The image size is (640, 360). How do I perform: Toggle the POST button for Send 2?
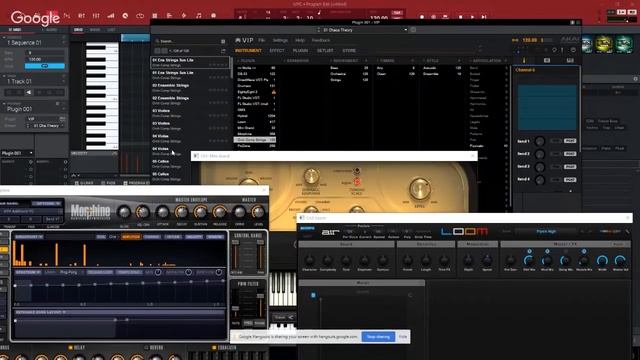pos(570,154)
